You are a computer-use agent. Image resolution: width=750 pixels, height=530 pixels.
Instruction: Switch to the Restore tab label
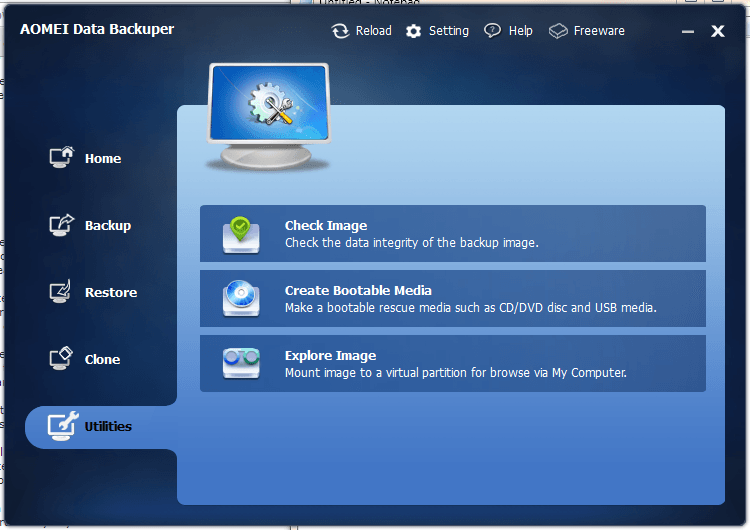pyautogui.click(x=111, y=292)
